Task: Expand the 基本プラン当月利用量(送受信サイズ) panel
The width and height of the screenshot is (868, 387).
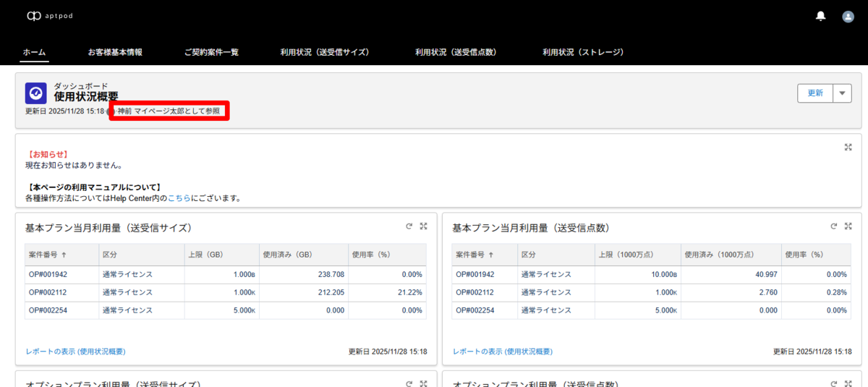Action: pyautogui.click(x=423, y=226)
